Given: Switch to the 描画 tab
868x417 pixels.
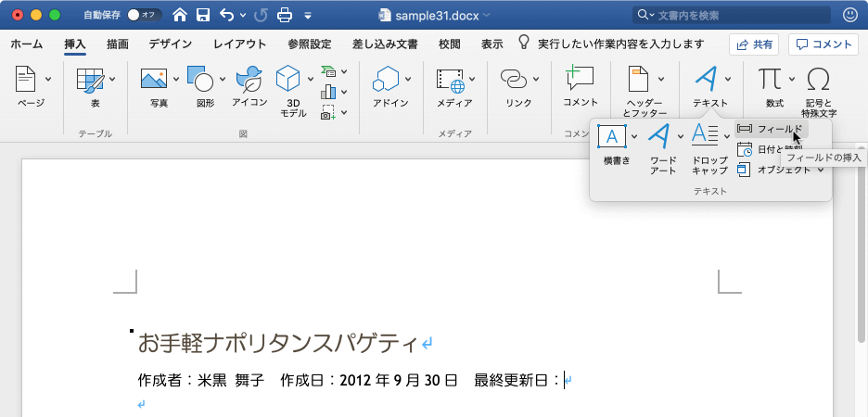Looking at the screenshot, I should pos(118,44).
